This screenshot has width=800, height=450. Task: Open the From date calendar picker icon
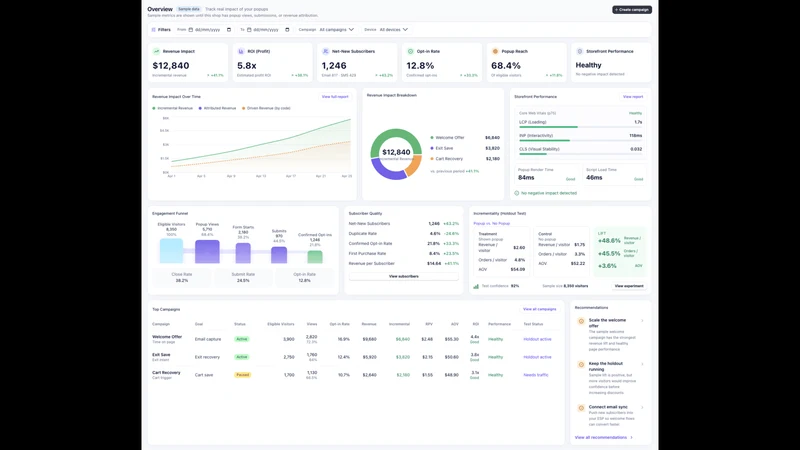229,30
